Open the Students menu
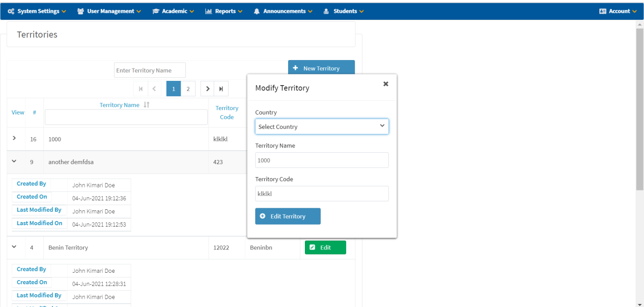 [x=344, y=11]
